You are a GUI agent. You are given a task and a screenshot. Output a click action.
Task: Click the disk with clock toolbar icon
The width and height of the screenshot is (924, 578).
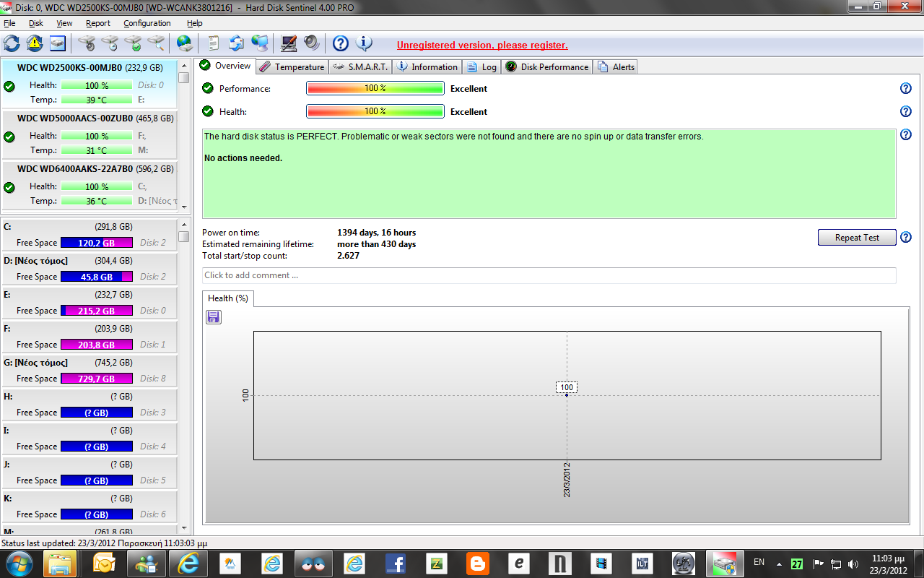(110, 43)
